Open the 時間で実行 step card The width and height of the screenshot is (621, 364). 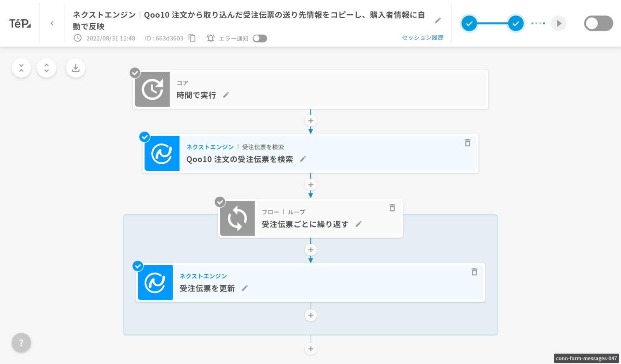pos(310,89)
